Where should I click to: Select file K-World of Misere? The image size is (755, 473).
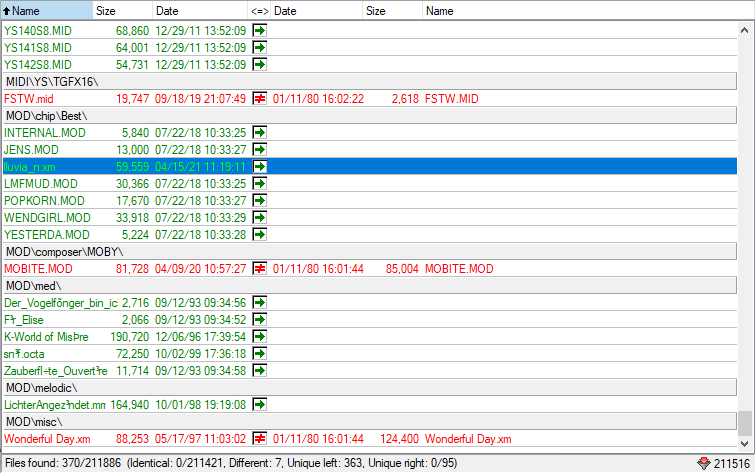46,337
